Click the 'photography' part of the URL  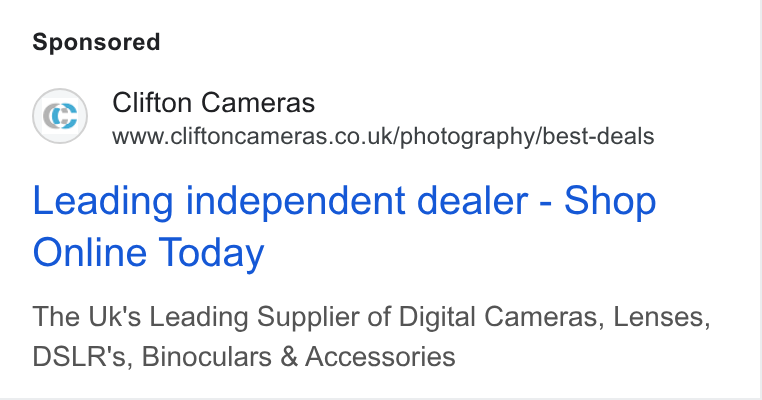[467, 137]
